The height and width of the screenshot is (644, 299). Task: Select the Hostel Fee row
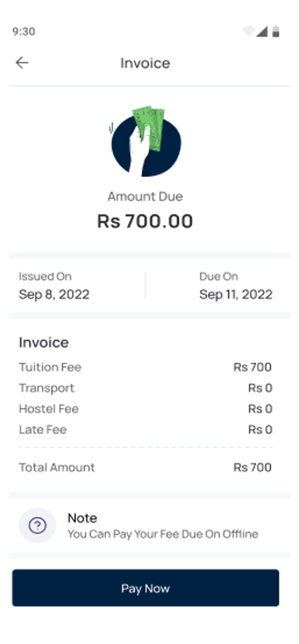tap(145, 409)
